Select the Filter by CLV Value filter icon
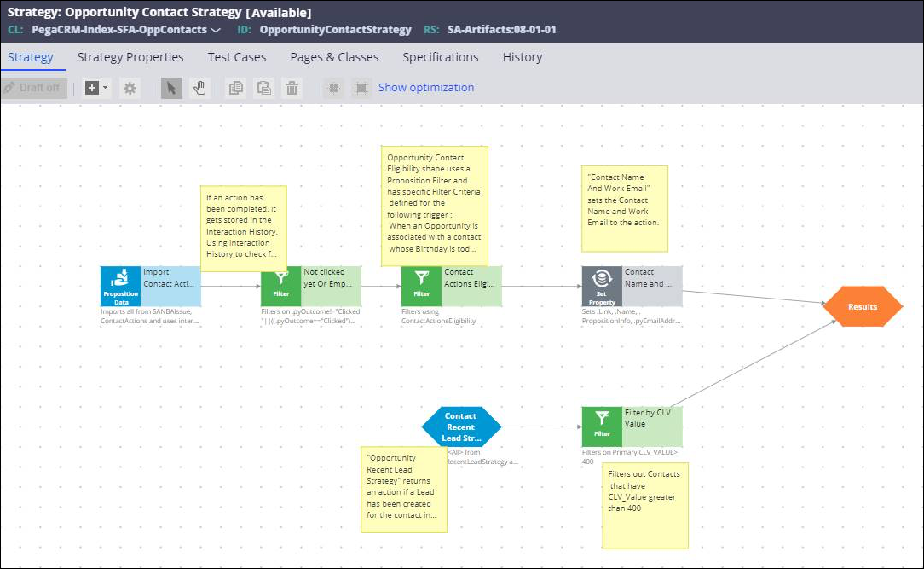Screen dimensions: 924x569 click(602, 426)
